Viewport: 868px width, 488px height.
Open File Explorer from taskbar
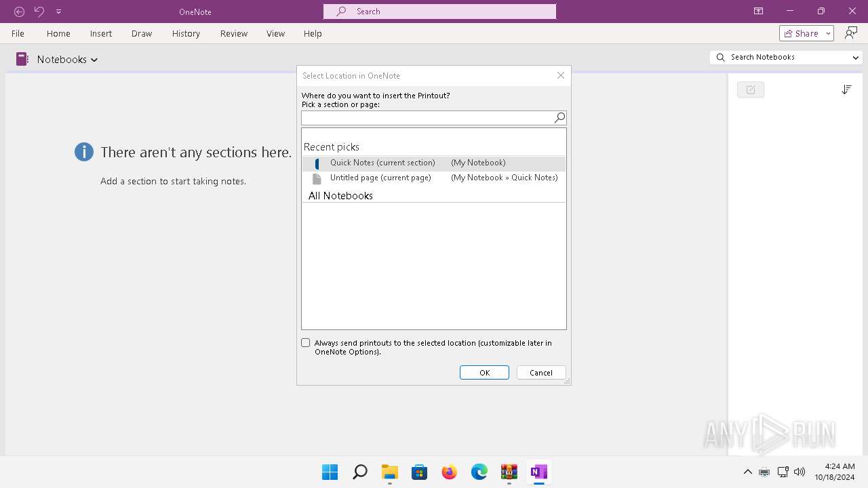[x=390, y=472]
